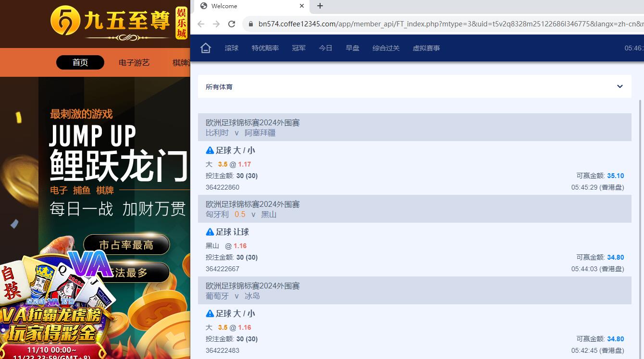Close the Welcome browser tab
The width and height of the screenshot is (644, 359).
302,6
